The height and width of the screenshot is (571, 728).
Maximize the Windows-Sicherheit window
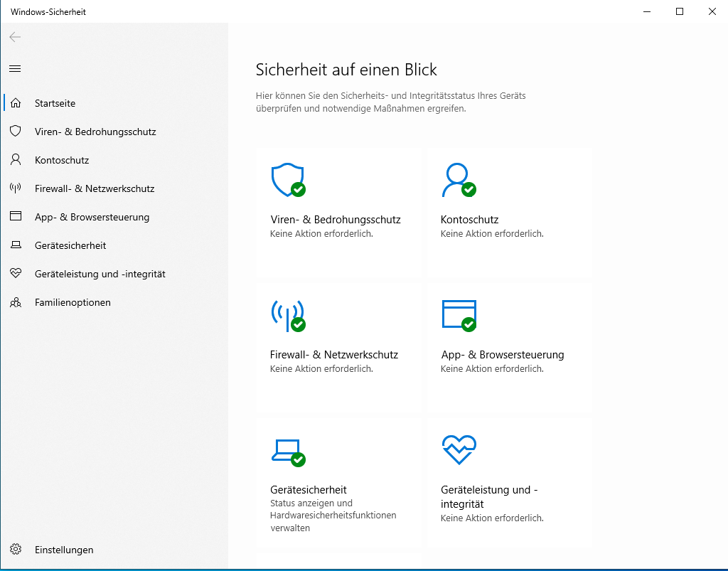(x=679, y=11)
